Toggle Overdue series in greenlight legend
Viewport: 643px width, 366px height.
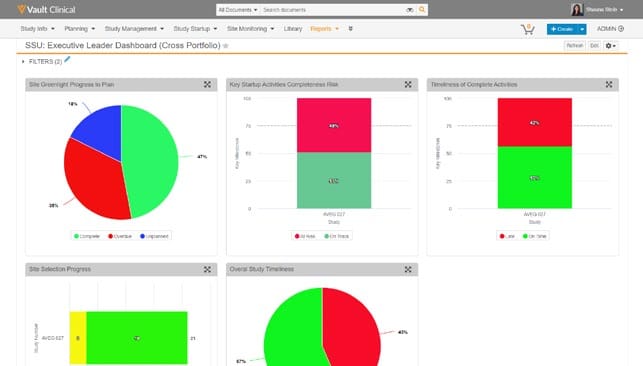(x=120, y=236)
